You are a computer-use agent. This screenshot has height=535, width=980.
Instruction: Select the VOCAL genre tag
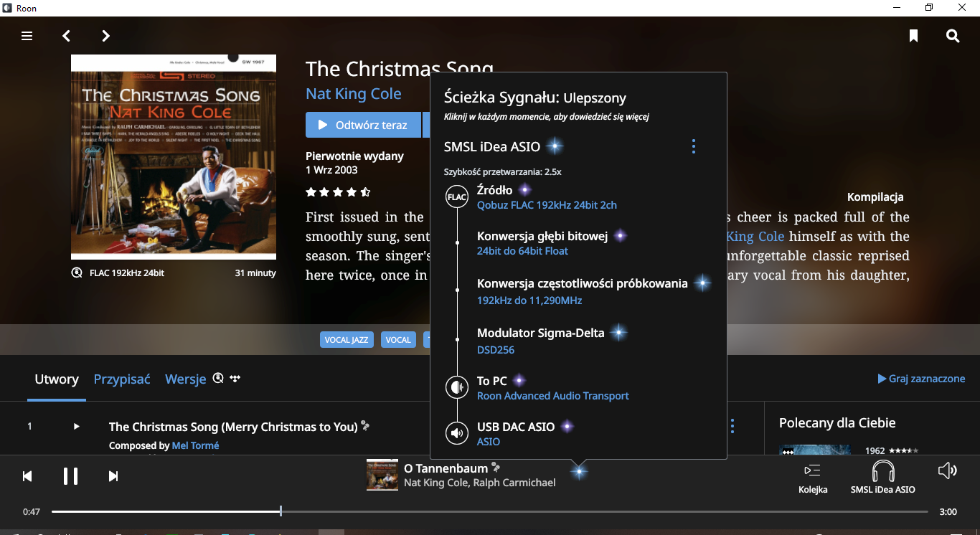point(398,340)
